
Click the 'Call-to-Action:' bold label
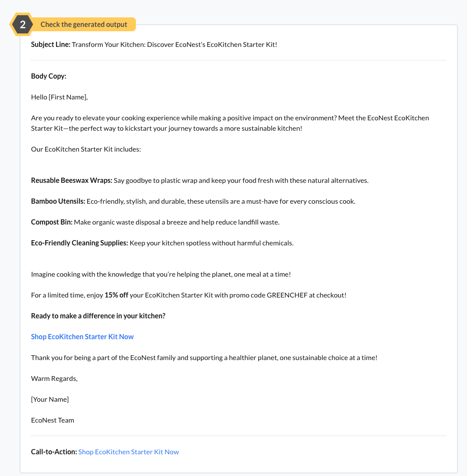pos(54,452)
